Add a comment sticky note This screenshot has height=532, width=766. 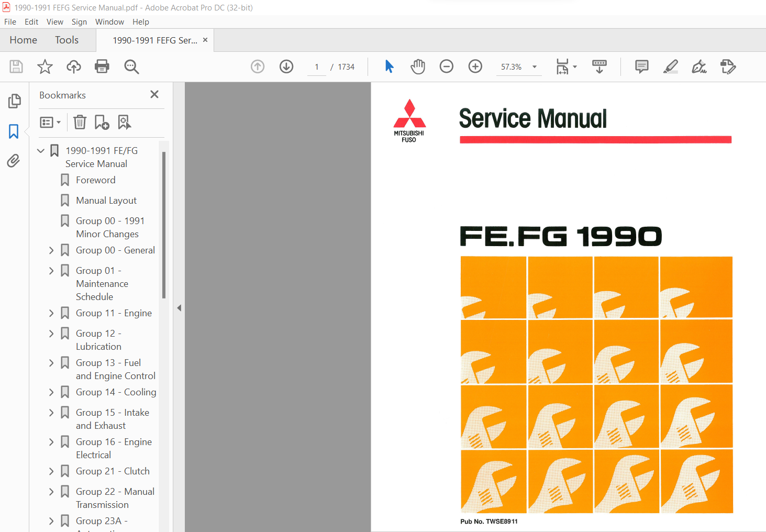click(x=642, y=66)
